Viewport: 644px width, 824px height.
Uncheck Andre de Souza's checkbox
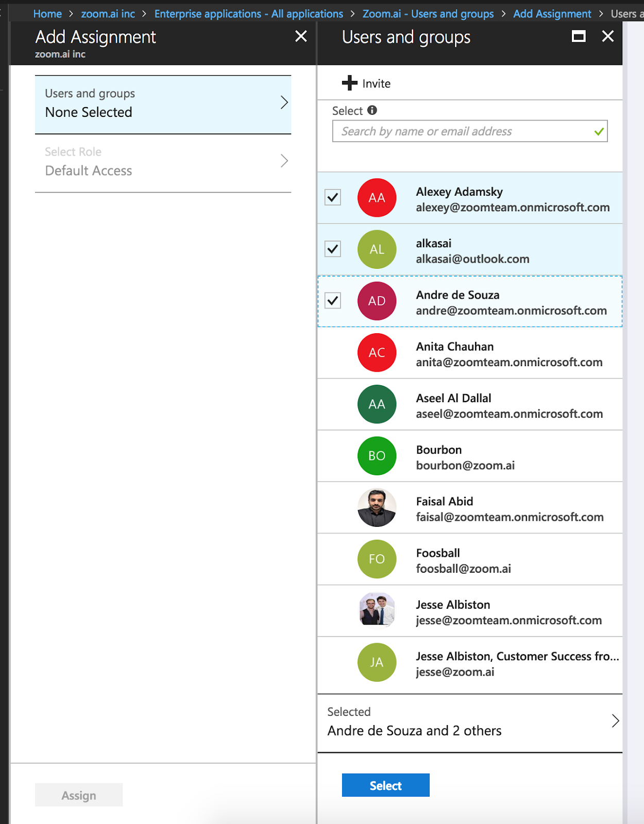click(333, 300)
